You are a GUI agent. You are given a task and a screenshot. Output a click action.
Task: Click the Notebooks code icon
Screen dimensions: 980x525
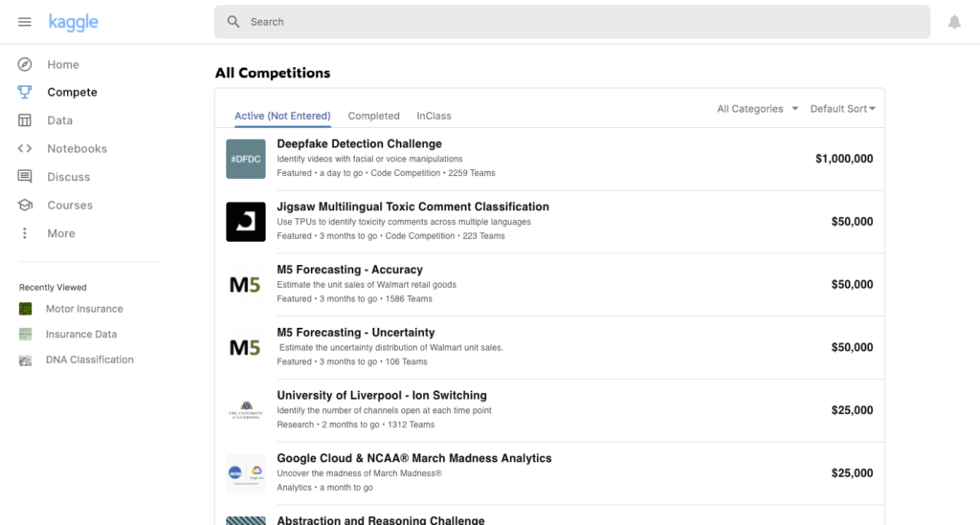point(24,148)
